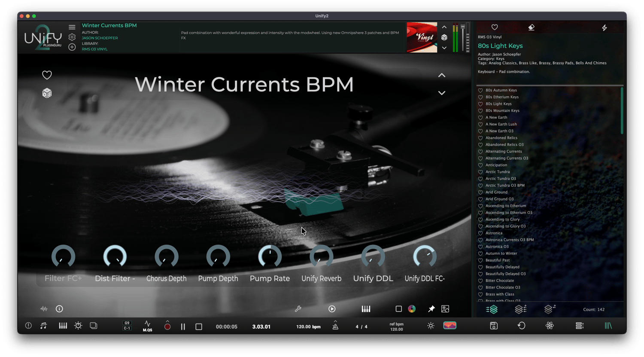Toggle the patch library browser icon
The image size is (644, 357).
point(608,326)
